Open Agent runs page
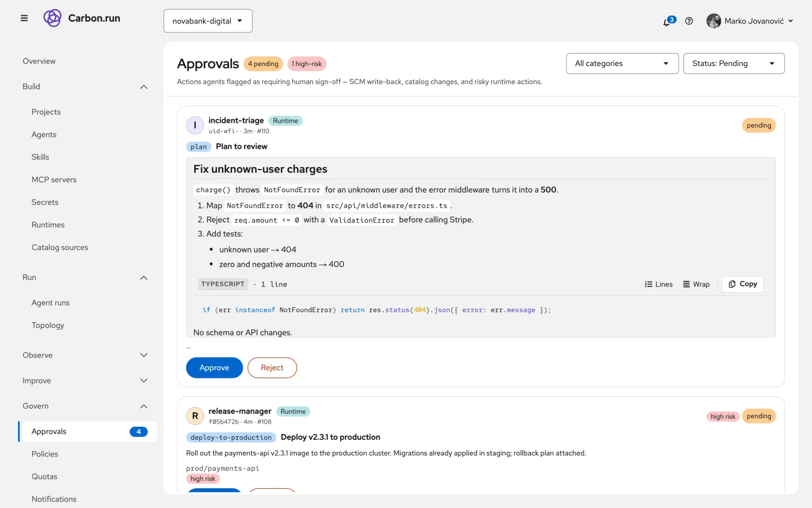Screen dimensions: 812x508 pos(50,303)
